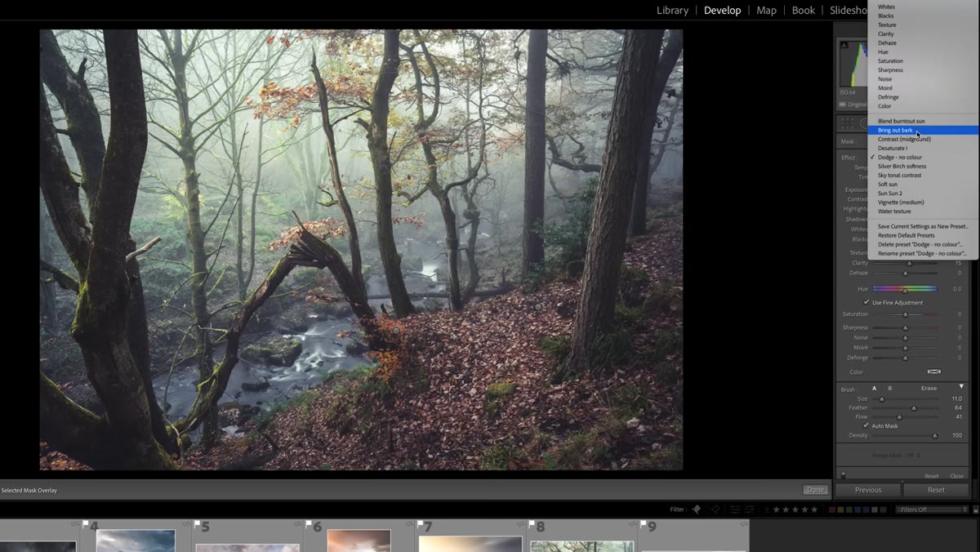Select the Desaturate I preset
Image resolution: width=980 pixels, height=552 pixels.
923,148
